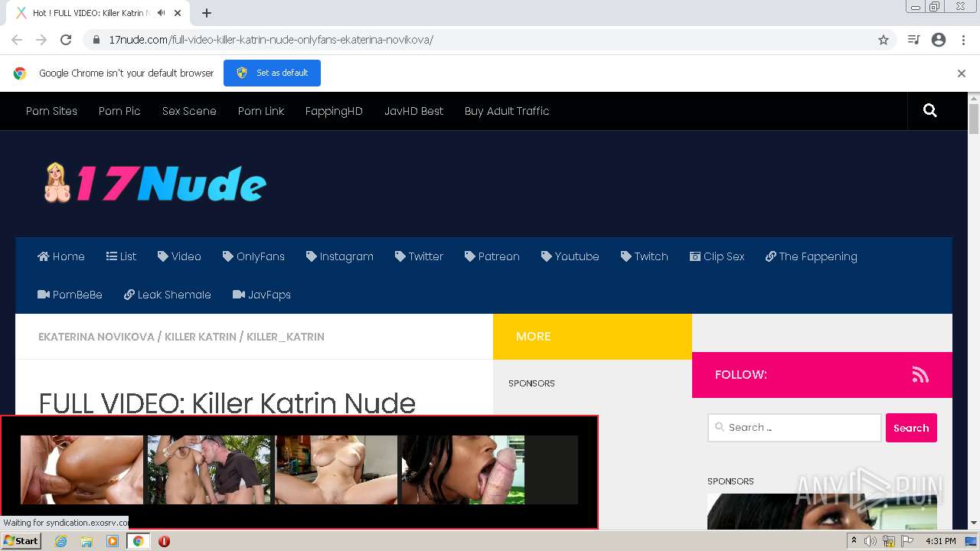
Task: Select the Video tag in navigation
Action: pyautogui.click(x=179, y=256)
